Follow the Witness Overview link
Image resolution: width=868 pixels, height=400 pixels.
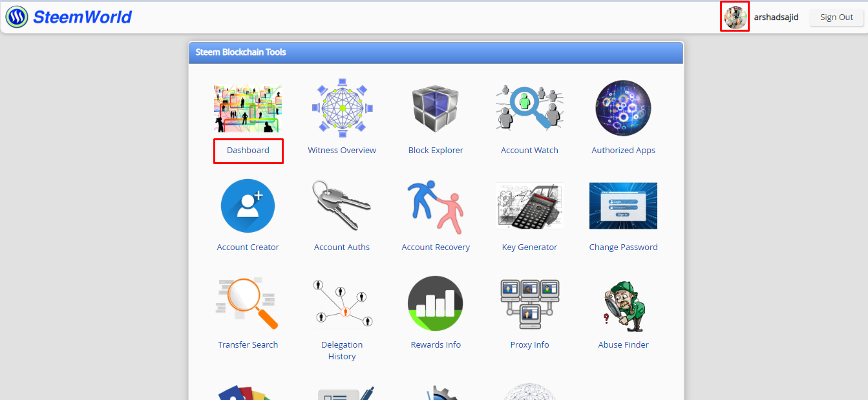[342, 150]
